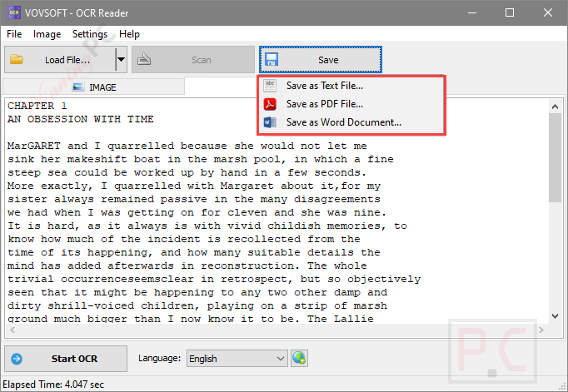
Task: Click the line starting 'seen that it might be happening'
Action: pos(197,292)
